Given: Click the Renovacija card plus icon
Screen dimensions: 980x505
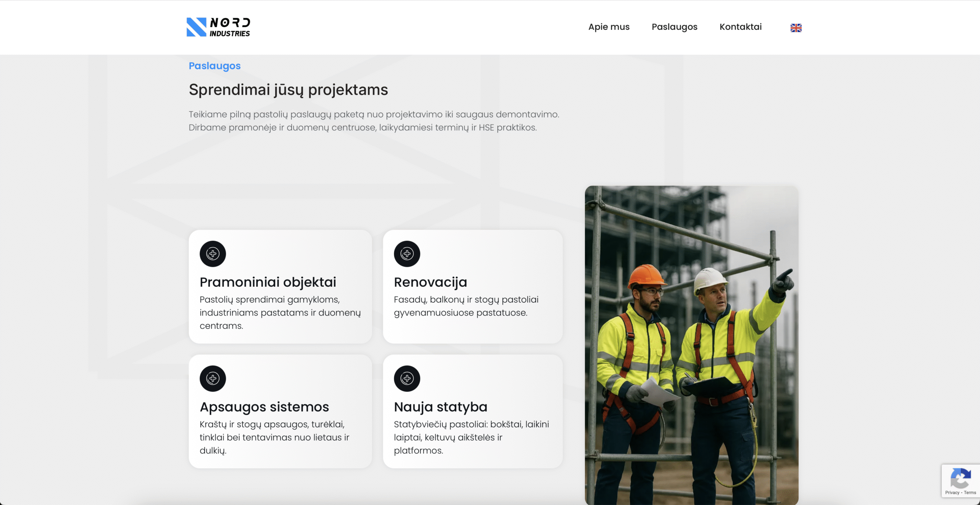Looking at the screenshot, I should click(x=407, y=254).
